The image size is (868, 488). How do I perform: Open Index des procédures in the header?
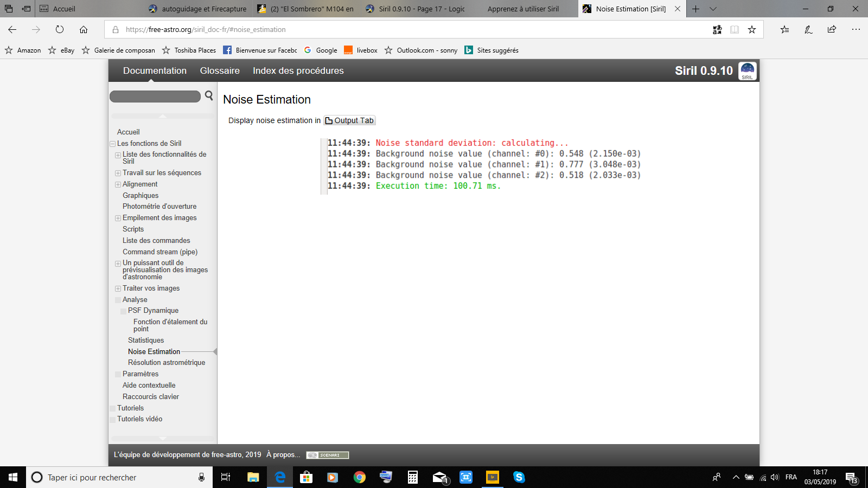pos(298,70)
